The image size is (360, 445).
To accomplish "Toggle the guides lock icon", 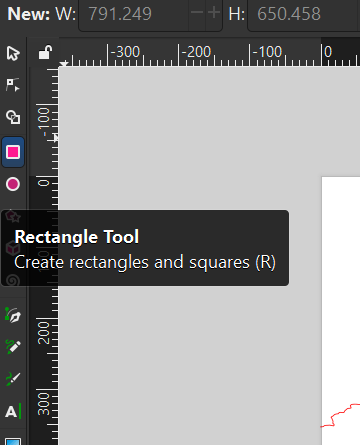I will [x=45, y=52].
